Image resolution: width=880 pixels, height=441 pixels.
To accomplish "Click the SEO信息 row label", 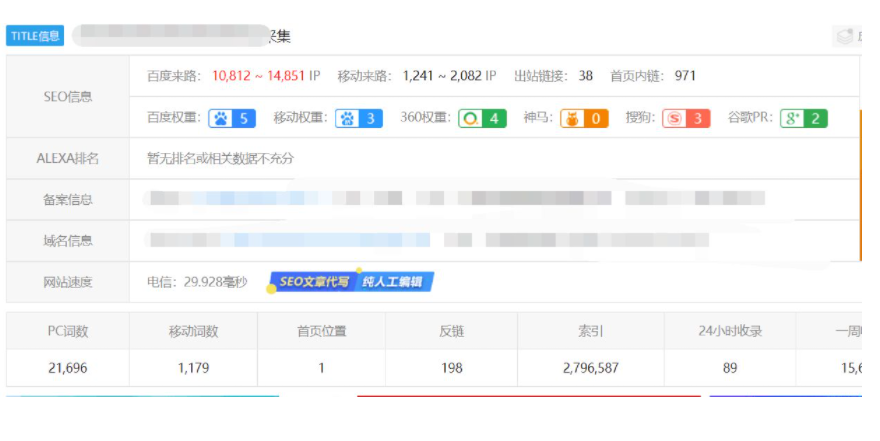I will [68, 97].
